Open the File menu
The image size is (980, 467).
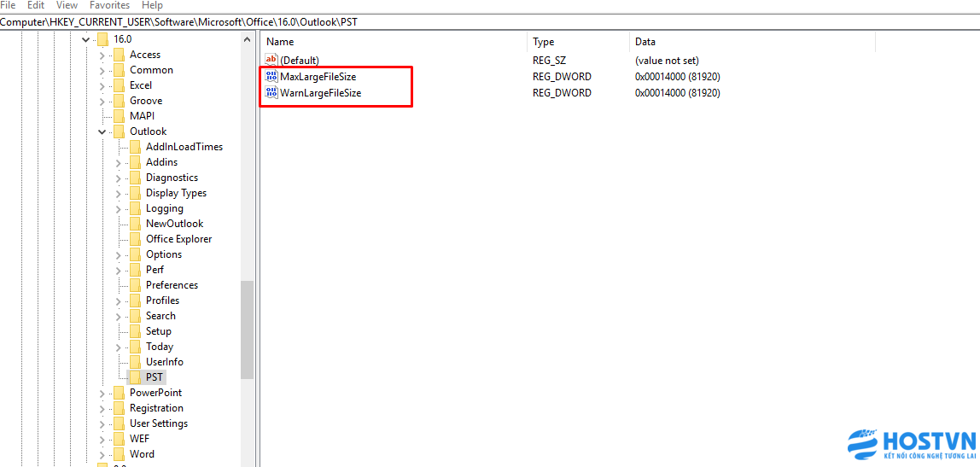pyautogui.click(x=9, y=5)
